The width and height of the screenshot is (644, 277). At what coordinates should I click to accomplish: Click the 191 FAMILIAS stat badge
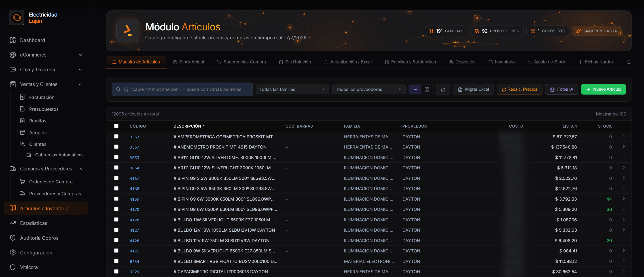pyautogui.click(x=446, y=31)
